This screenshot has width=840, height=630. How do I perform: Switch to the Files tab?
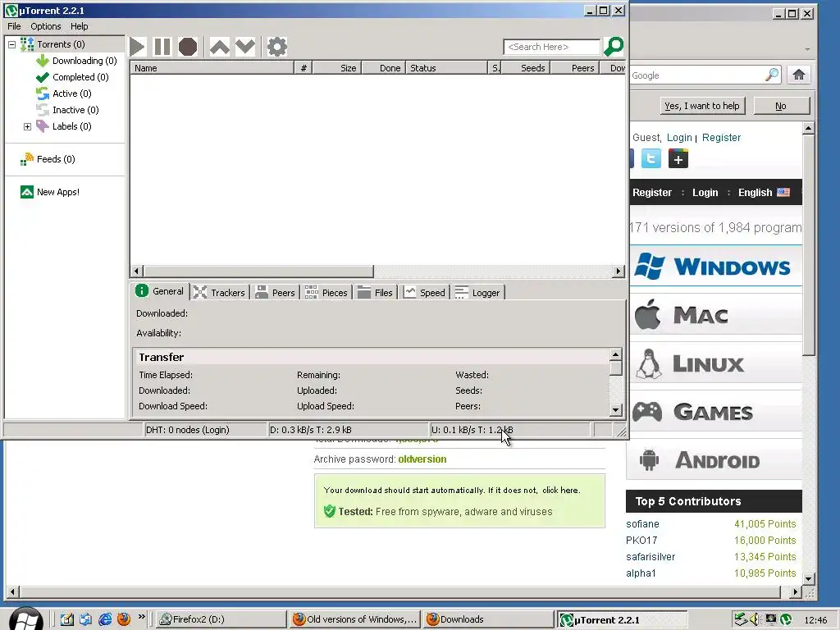[x=376, y=293]
